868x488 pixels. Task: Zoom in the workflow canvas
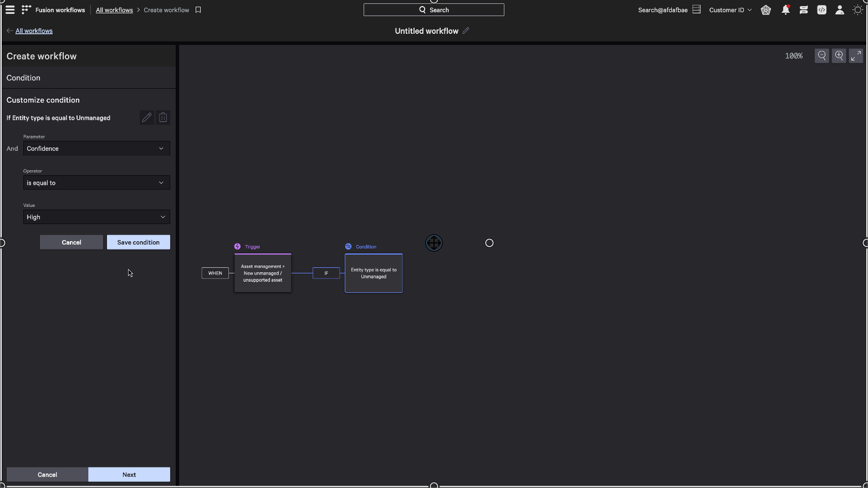pyautogui.click(x=839, y=56)
